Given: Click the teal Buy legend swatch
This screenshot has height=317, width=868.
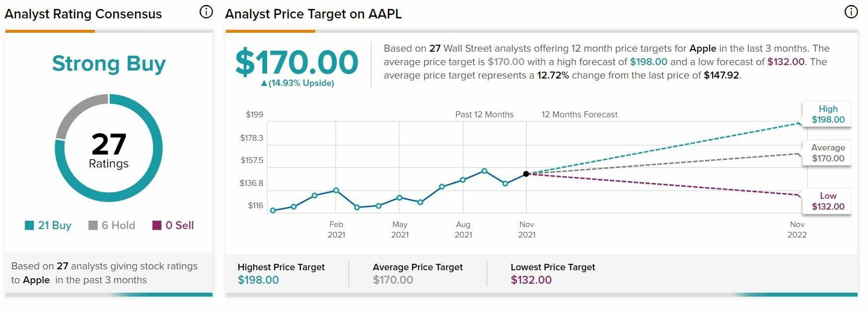Looking at the screenshot, I should click(29, 226).
